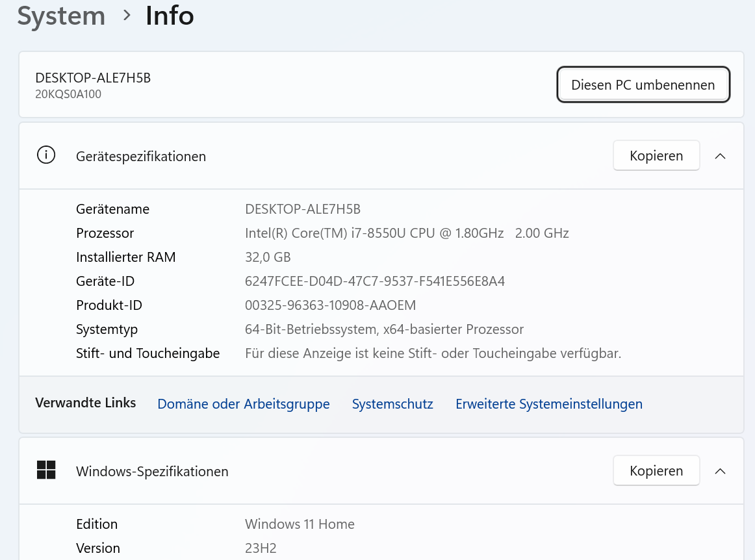Click the Intel Core i7-8550U processor value

[x=407, y=233]
